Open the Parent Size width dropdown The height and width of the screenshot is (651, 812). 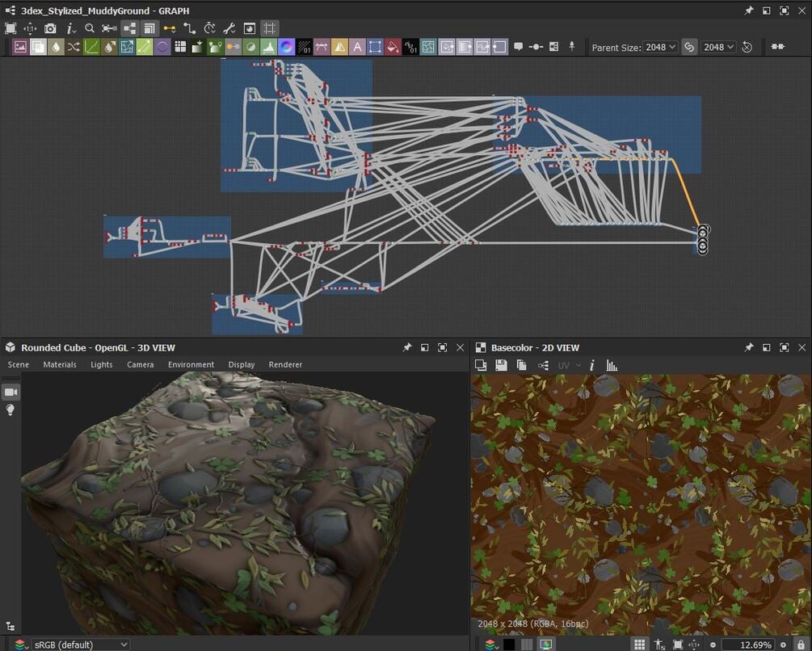click(x=660, y=47)
